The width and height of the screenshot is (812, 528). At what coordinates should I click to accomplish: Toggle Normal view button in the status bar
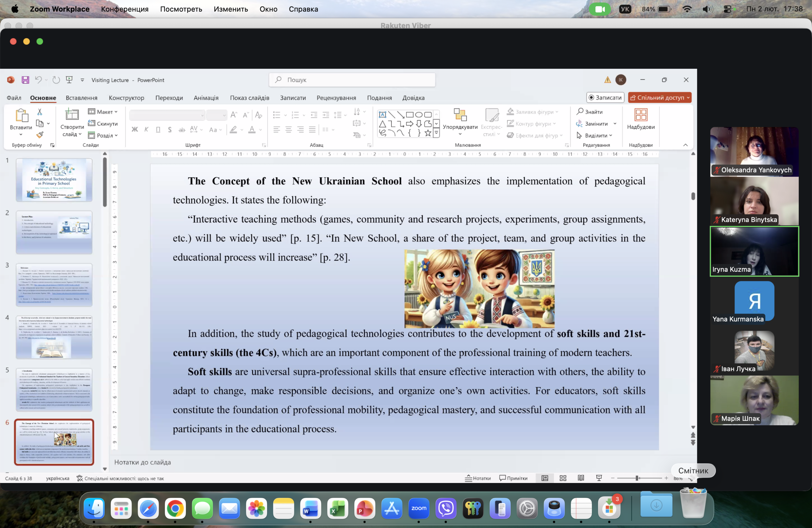(545, 478)
